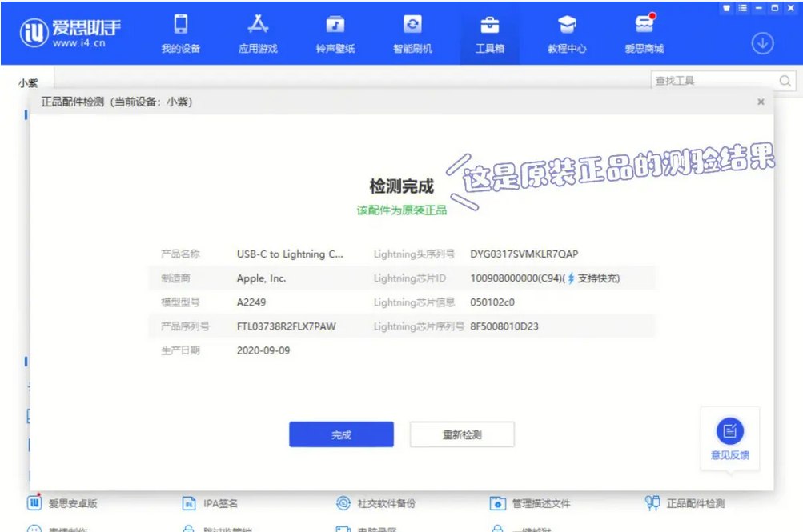Click the search magnifier icon
803x532 pixels.
click(785, 81)
